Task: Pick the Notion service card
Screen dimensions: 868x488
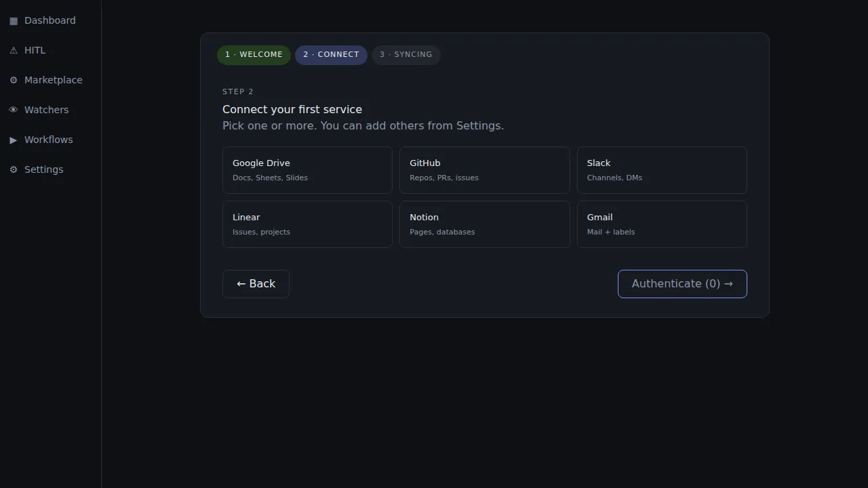Action: (484, 224)
